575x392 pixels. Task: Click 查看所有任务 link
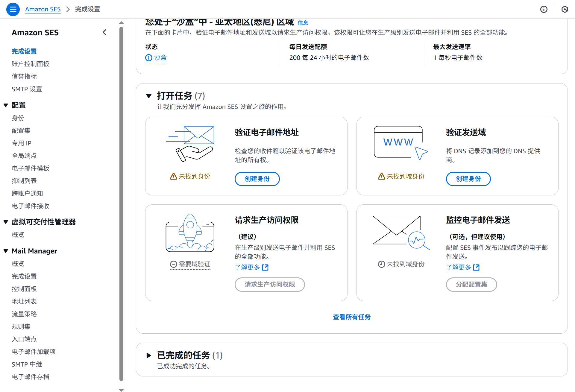pos(352,317)
